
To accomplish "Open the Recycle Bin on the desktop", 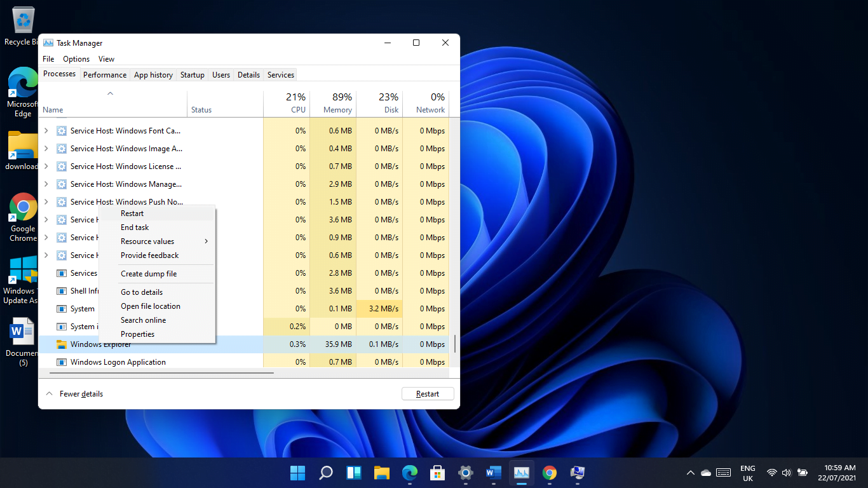I will pyautogui.click(x=22, y=19).
